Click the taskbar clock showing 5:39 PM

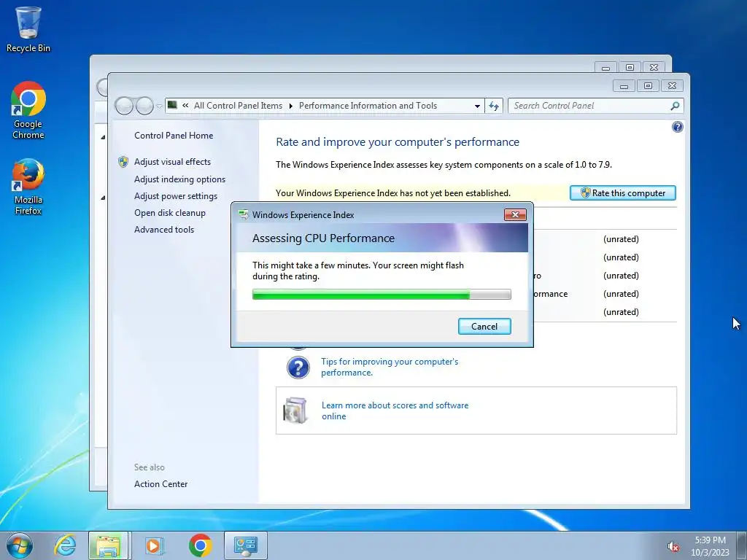pyautogui.click(x=710, y=546)
